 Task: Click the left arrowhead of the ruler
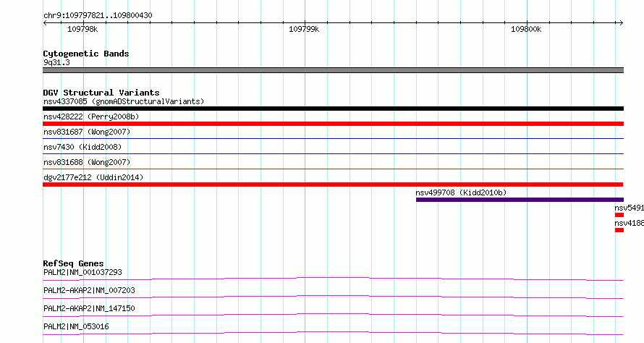click(45, 23)
